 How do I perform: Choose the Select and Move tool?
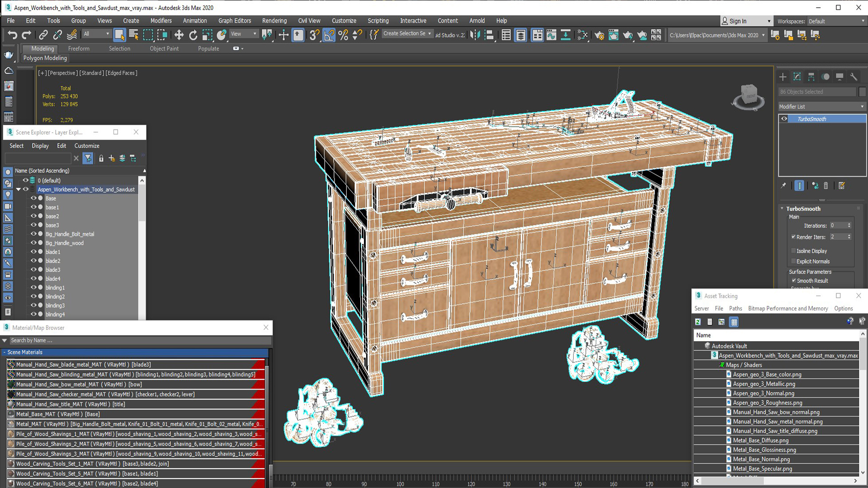[x=179, y=35]
